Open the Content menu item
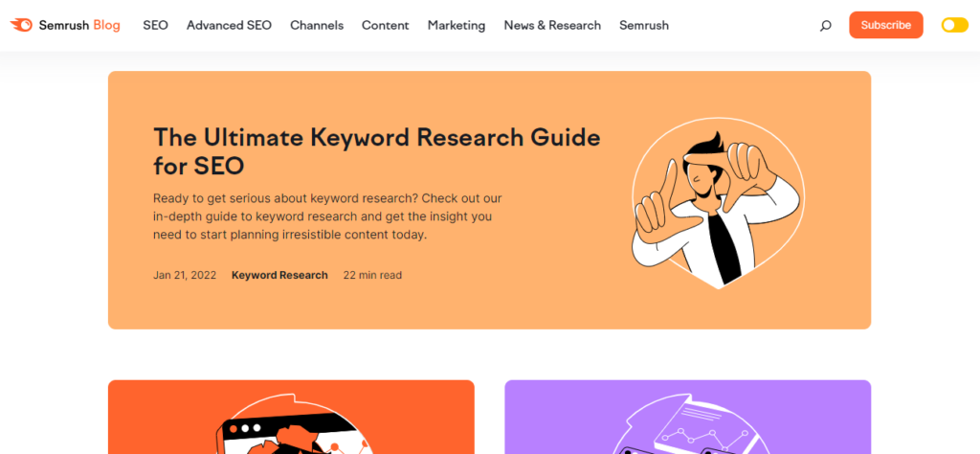Image resolution: width=980 pixels, height=454 pixels. [386, 25]
